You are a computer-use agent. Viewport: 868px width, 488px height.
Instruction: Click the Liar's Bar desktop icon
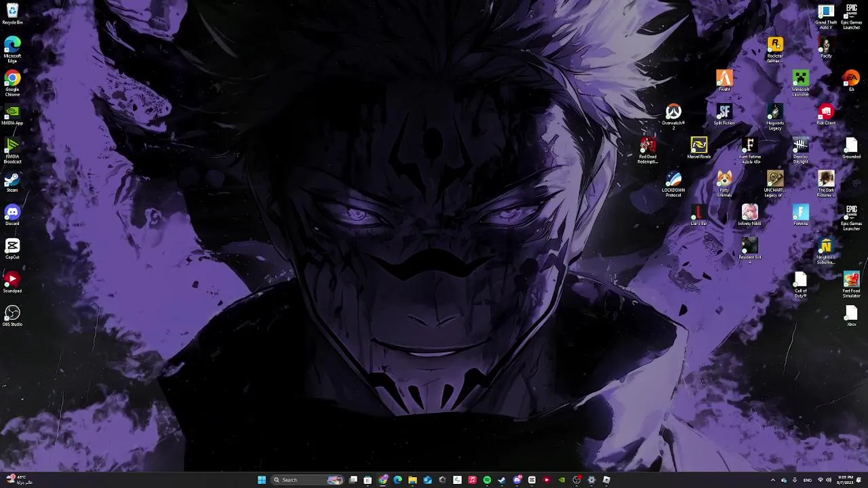pyautogui.click(x=699, y=216)
